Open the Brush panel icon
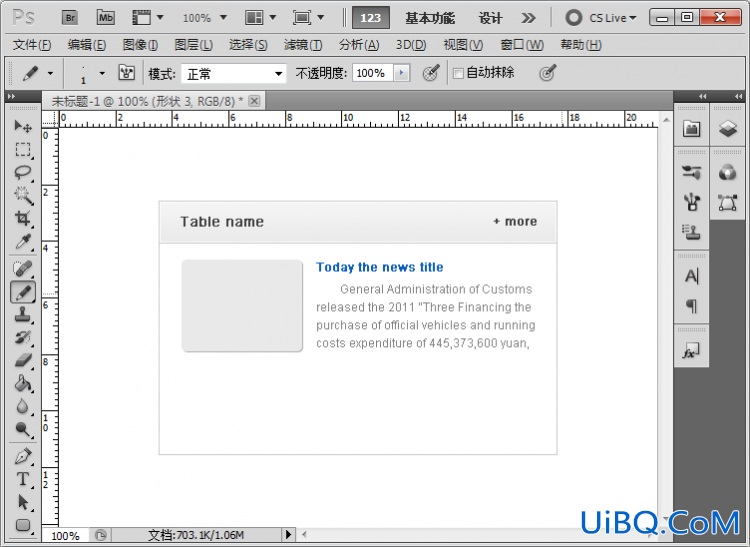 click(692, 202)
